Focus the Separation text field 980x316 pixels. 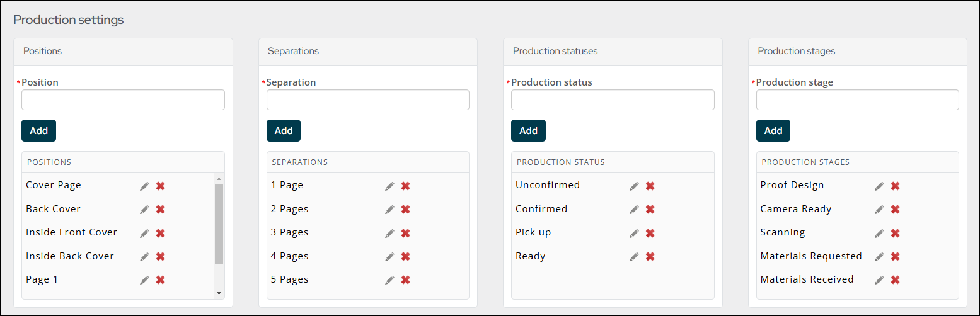(368, 99)
